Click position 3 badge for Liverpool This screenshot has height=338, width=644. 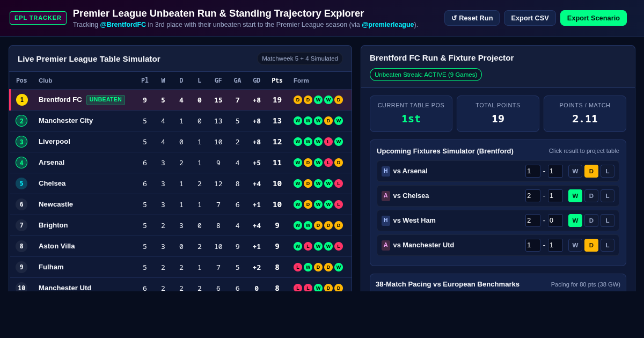tap(21, 142)
